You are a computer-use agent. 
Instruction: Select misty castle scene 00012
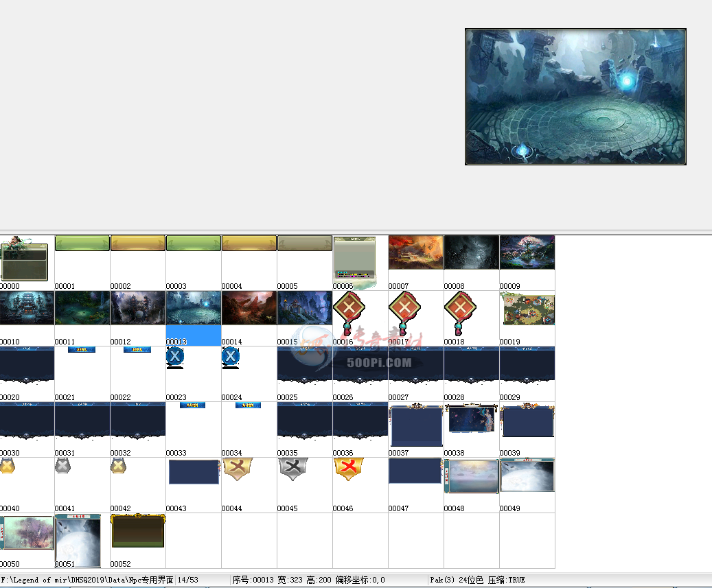coord(137,308)
